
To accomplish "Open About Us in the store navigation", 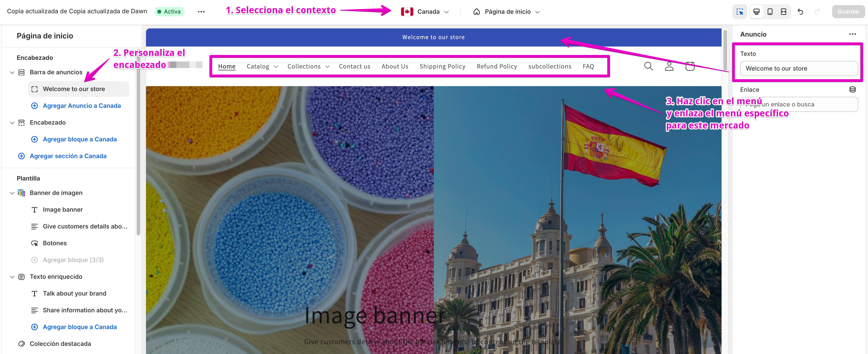I will [395, 66].
